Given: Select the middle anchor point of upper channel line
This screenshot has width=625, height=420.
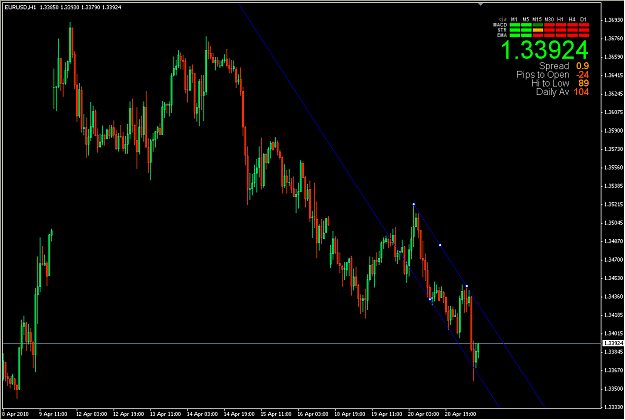Looking at the screenshot, I should point(440,245).
